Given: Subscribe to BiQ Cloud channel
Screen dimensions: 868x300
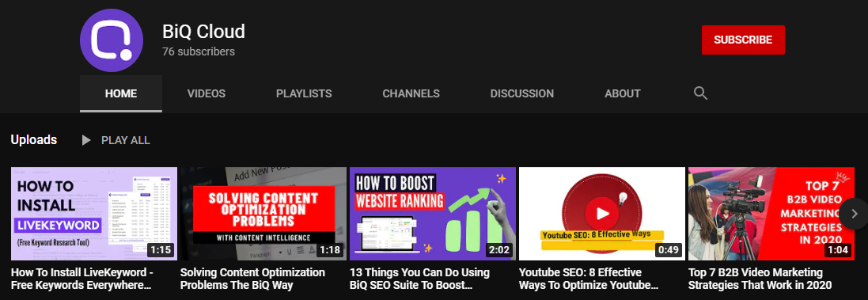Looking at the screenshot, I should (743, 40).
